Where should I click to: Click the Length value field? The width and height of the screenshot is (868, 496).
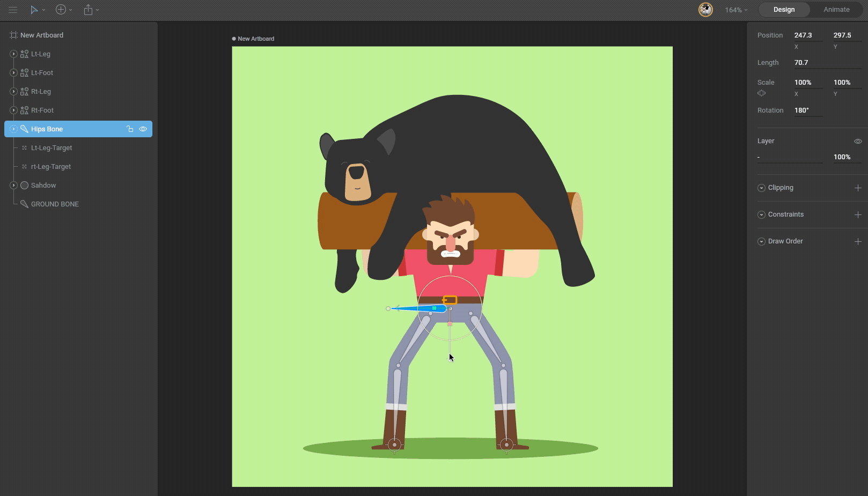point(827,63)
